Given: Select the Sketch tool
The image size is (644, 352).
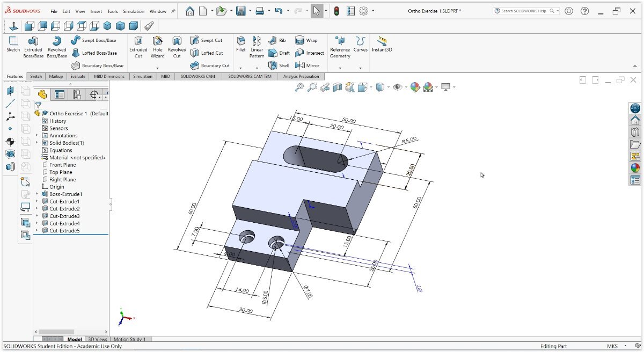Looking at the screenshot, I should (x=13, y=45).
